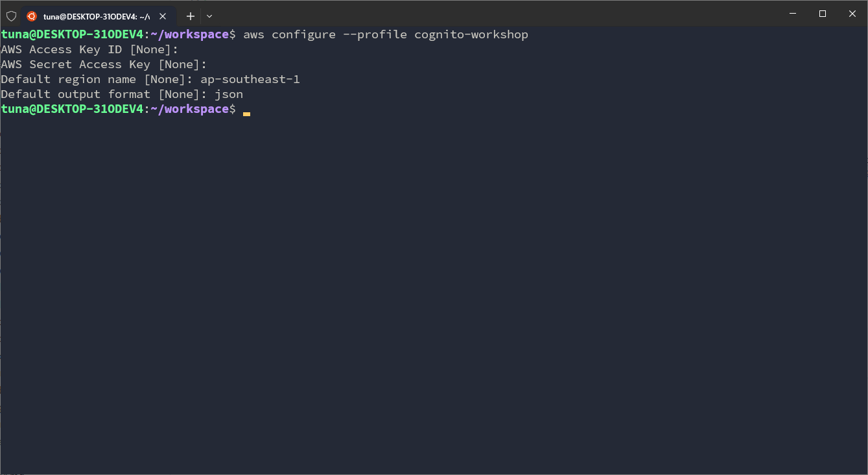Click the cognito-workshop profile name
This screenshot has height=475, width=868.
471,34
